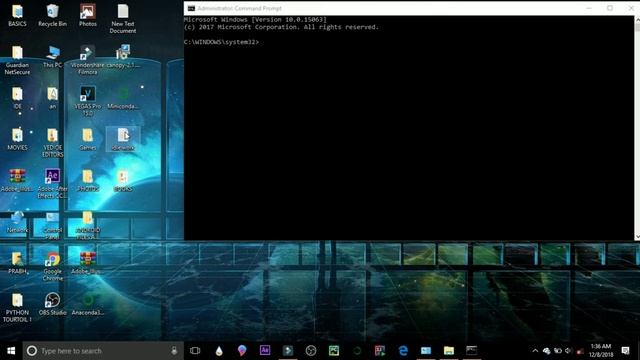This screenshot has height=360, width=640.
Task: Click the C:\WINDOWS\system32> prompt line
Action: tap(221, 42)
